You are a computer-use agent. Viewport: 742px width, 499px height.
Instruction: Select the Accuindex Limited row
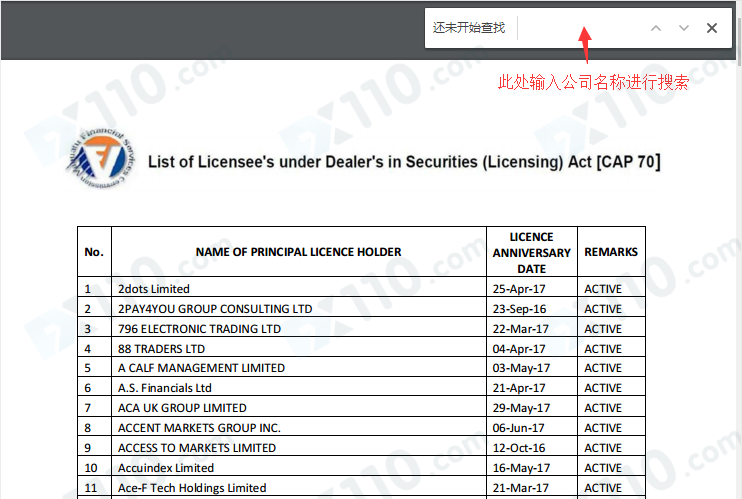click(x=361, y=468)
